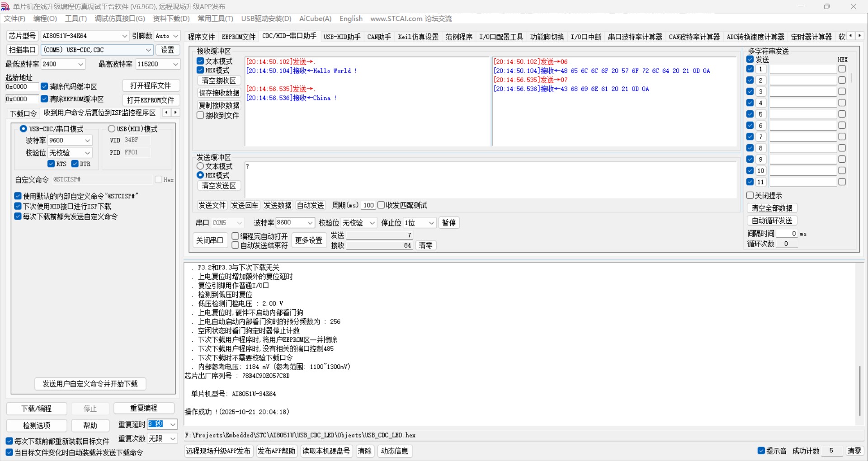Open the 停止位 stop bit dropdown

(431, 223)
